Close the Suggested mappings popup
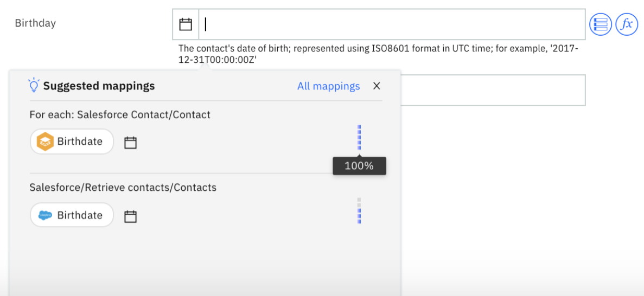644x296 pixels. [x=377, y=86]
